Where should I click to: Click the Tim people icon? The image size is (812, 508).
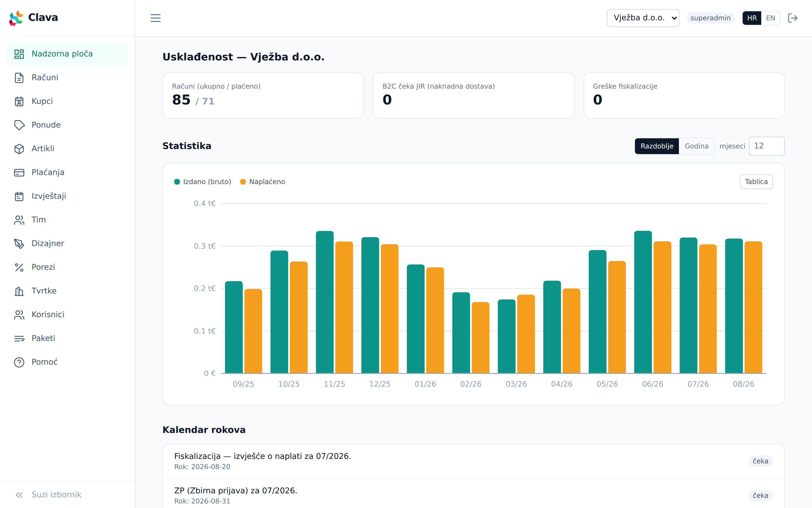tap(19, 220)
